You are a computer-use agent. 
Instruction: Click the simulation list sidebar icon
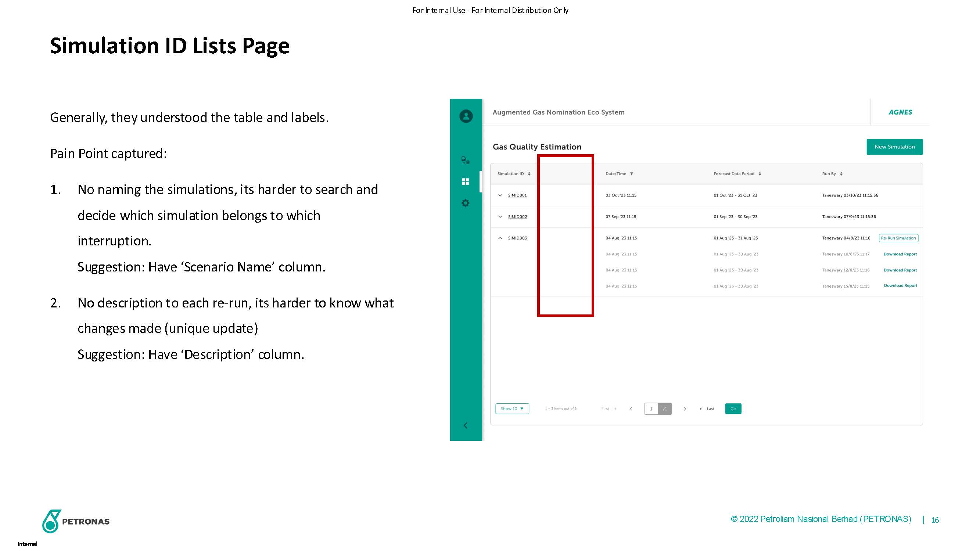(x=465, y=160)
